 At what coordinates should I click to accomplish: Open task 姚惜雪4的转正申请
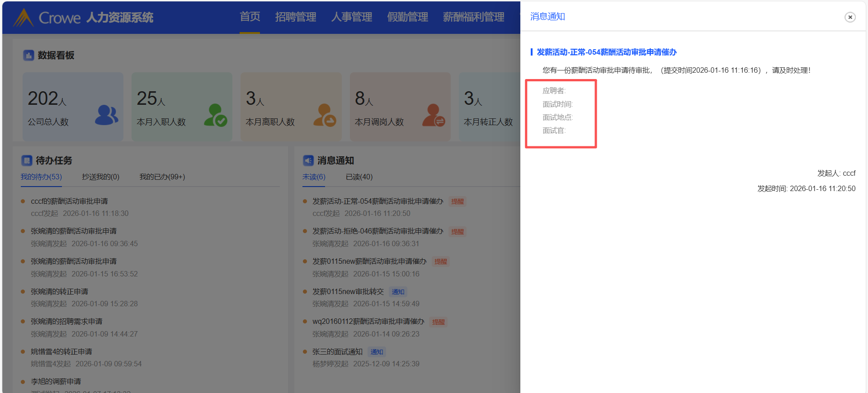click(x=61, y=352)
